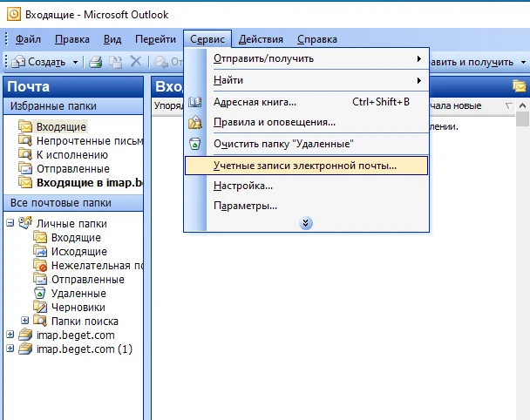Click the Delete (X) toolbar icon
This screenshot has height=420, width=530.
(135, 62)
